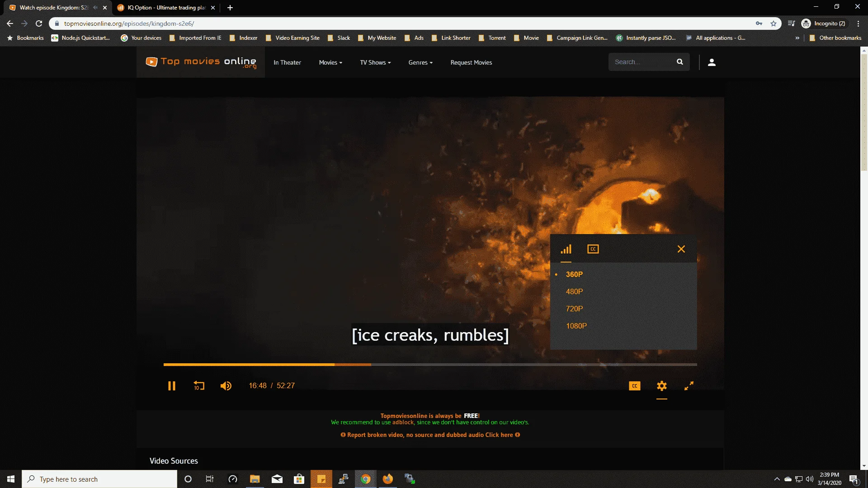Rewind the video ten seconds

(199, 386)
